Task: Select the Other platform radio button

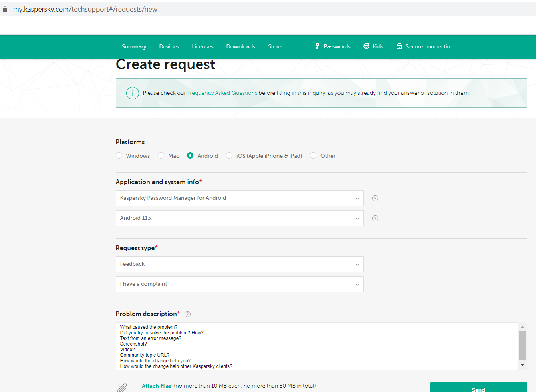Action: click(x=313, y=155)
